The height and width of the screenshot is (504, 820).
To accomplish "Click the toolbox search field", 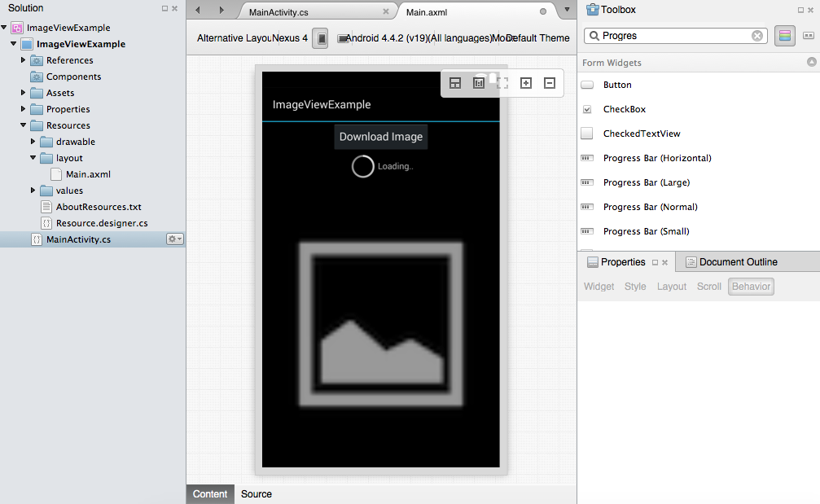I will click(676, 36).
